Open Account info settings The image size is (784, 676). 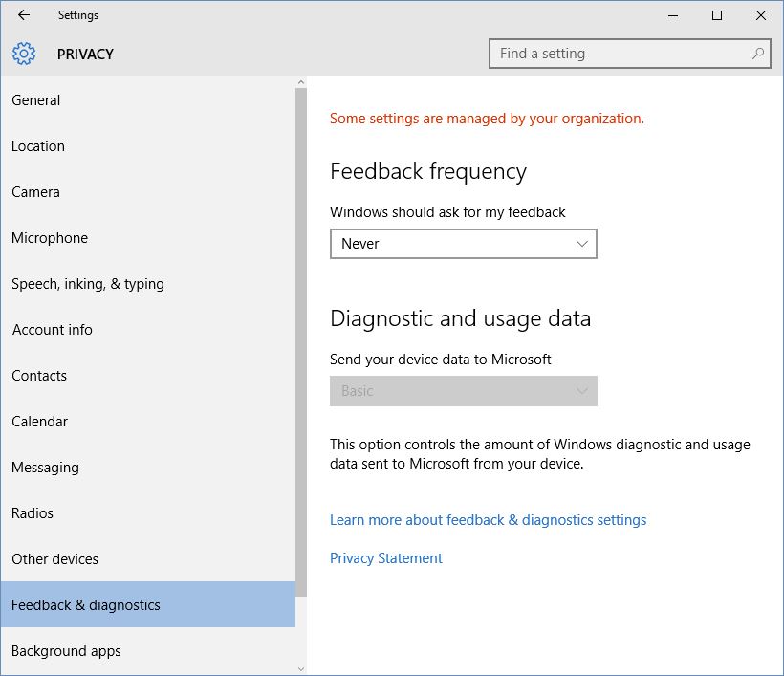52,329
